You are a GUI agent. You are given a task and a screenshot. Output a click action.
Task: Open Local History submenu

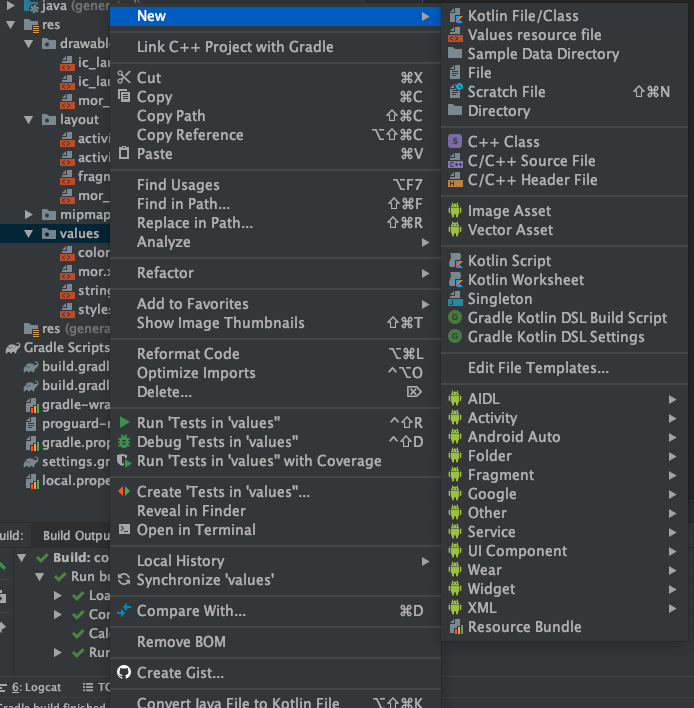275,560
